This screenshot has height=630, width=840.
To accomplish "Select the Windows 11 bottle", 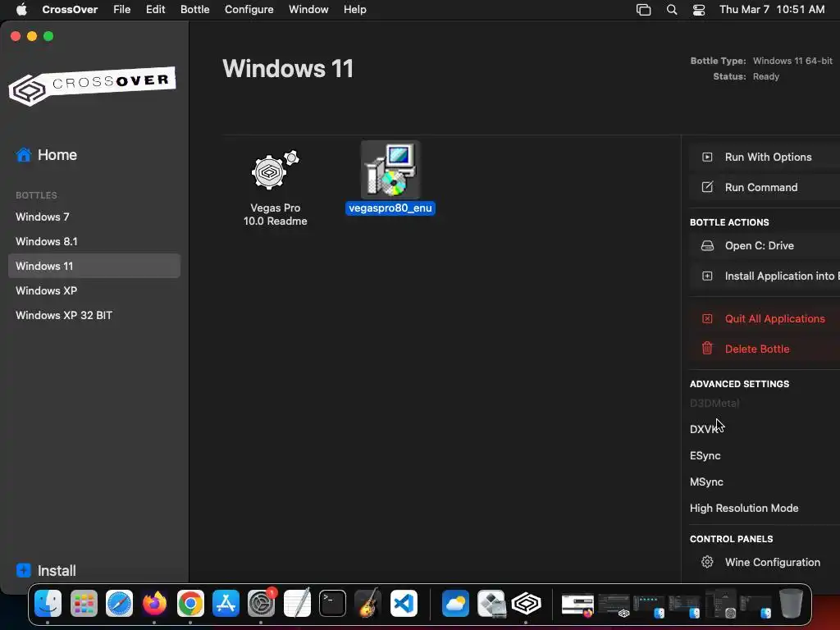I will point(94,266).
